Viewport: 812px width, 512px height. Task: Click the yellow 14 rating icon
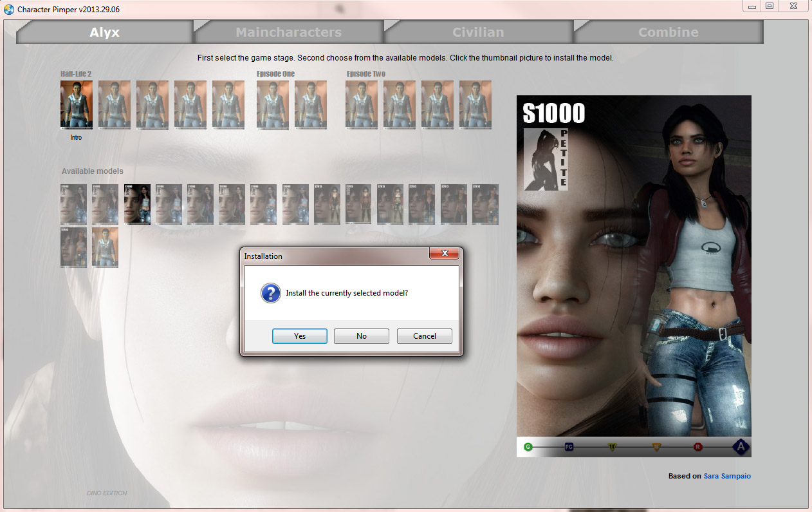613,446
